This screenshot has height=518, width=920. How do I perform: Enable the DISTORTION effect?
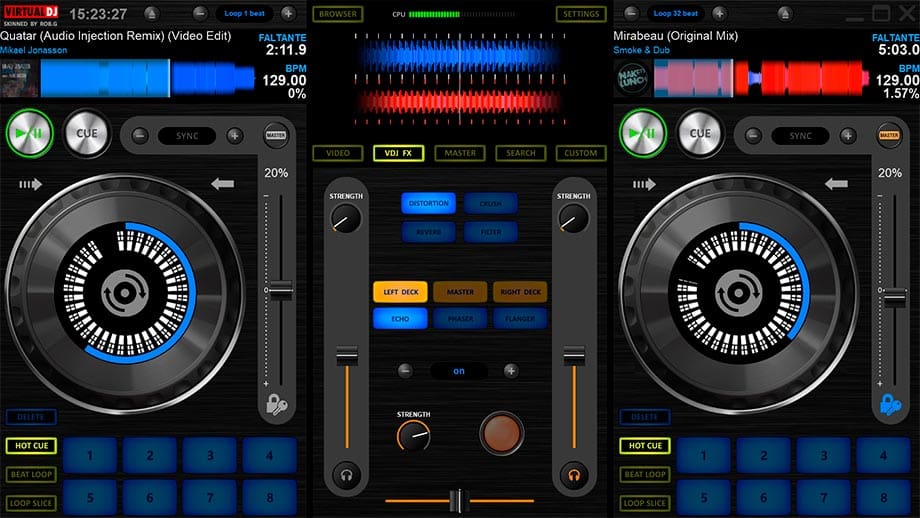[428, 203]
